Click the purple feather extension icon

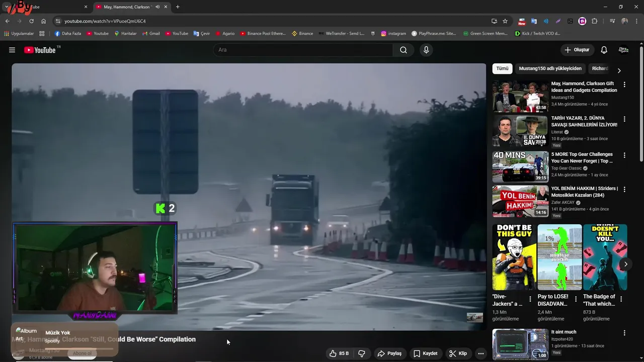(558, 21)
